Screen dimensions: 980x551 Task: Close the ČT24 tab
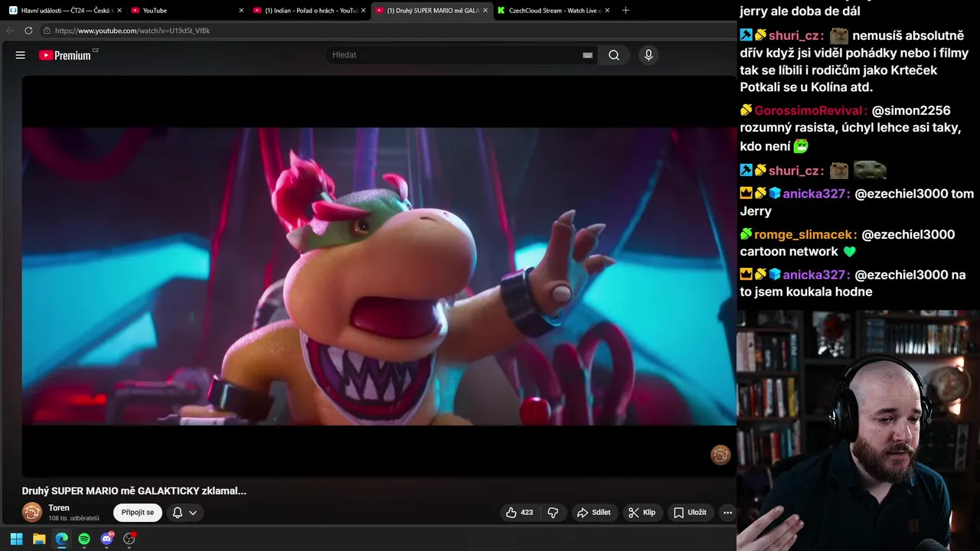click(x=119, y=11)
